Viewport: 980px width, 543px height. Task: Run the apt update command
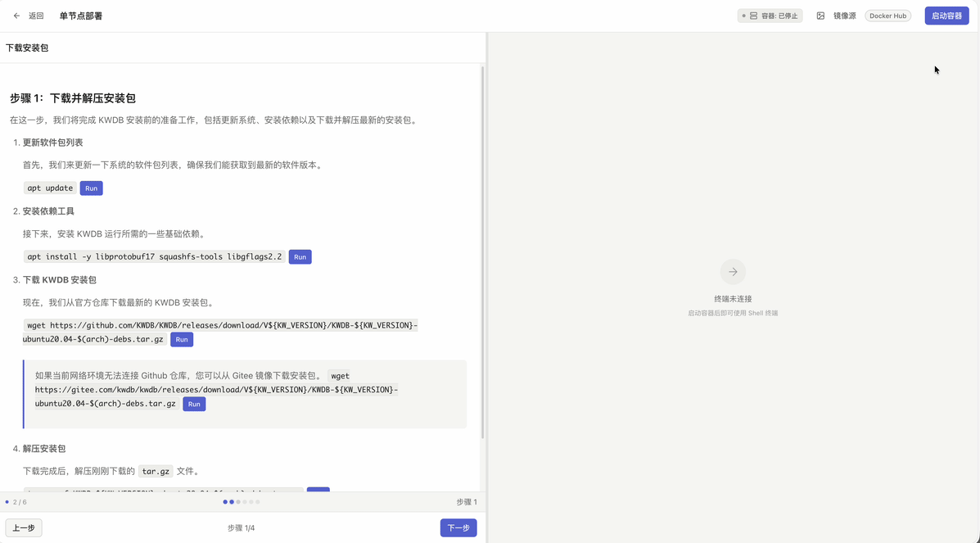(x=91, y=188)
